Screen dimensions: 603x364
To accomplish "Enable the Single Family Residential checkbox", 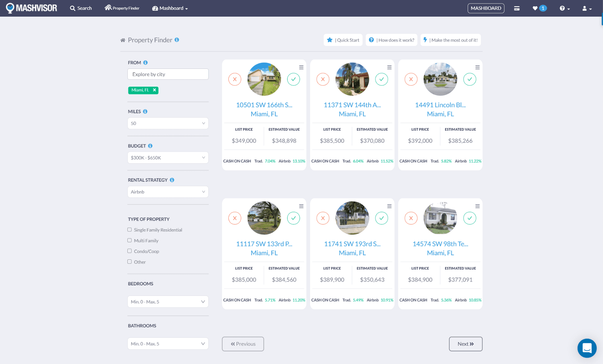I will (x=129, y=229).
